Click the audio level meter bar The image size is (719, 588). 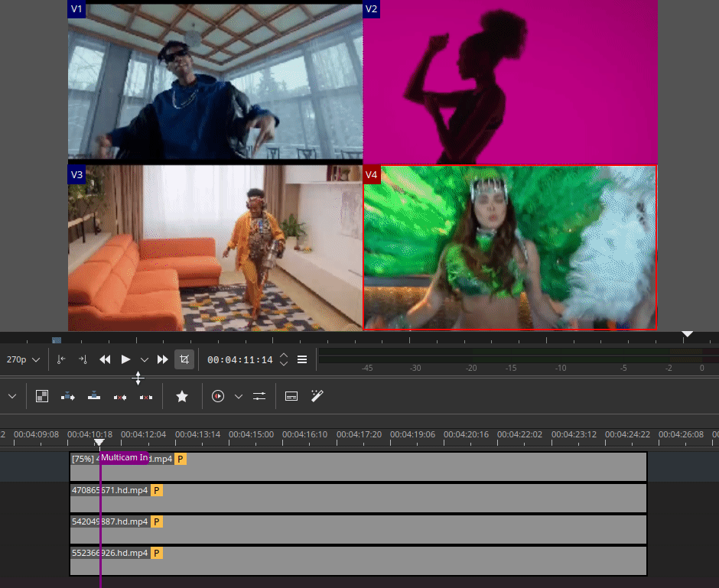(x=519, y=356)
